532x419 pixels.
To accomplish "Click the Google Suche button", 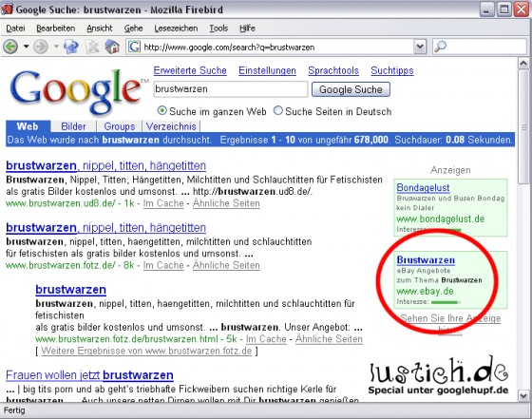I will 351,89.
